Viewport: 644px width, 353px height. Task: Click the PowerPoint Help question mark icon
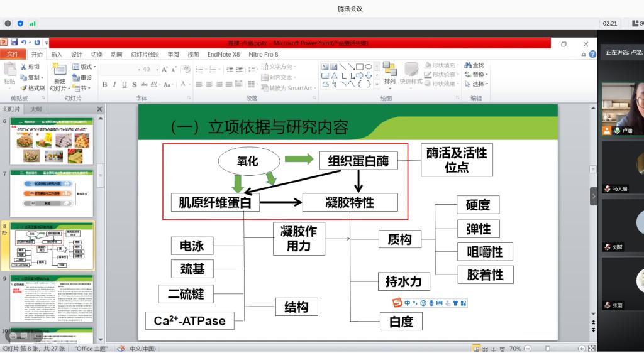[592, 55]
